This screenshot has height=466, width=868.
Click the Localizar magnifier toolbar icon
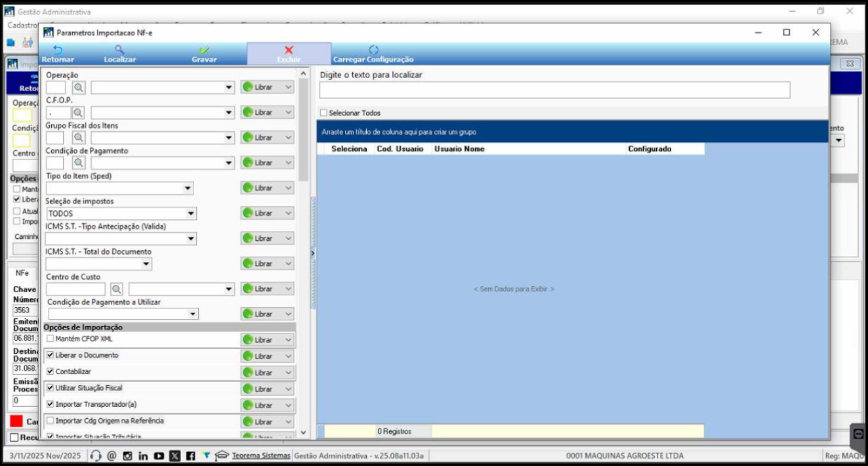pyautogui.click(x=119, y=50)
